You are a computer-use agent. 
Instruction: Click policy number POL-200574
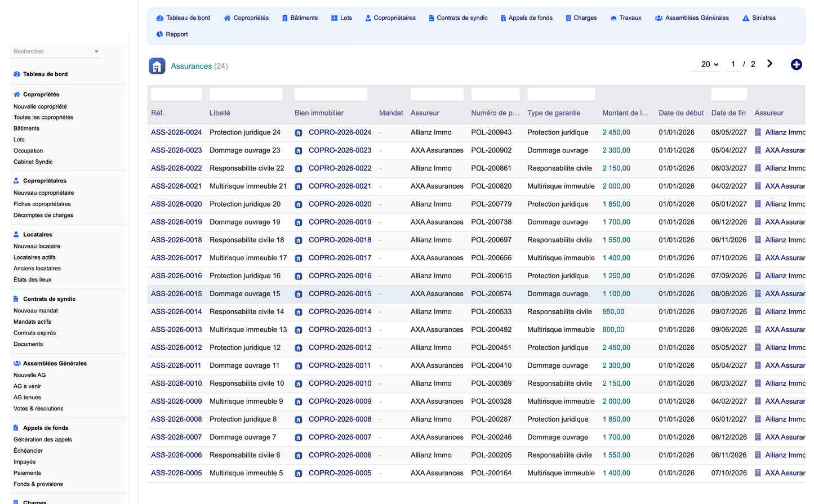(491, 294)
